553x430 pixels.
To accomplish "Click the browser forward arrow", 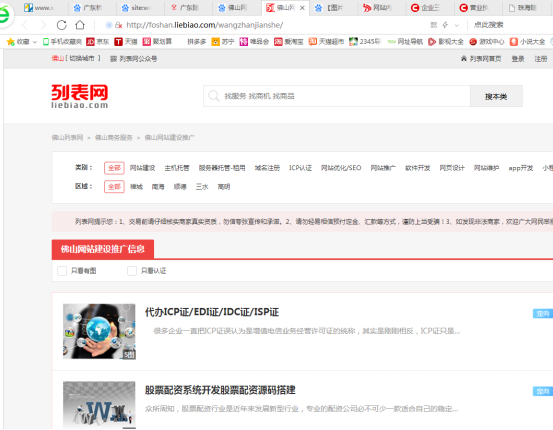I will point(43,25).
